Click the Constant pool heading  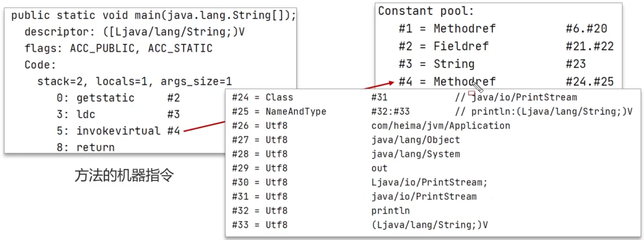click(x=426, y=11)
